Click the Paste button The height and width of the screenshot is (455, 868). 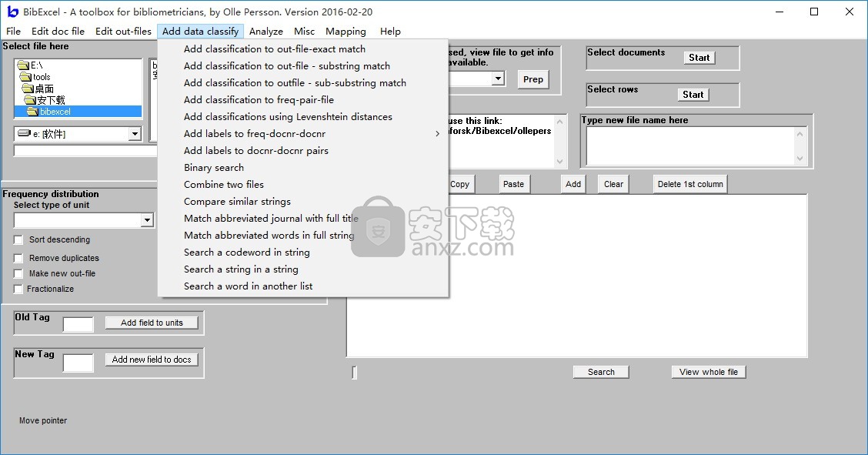(x=513, y=184)
